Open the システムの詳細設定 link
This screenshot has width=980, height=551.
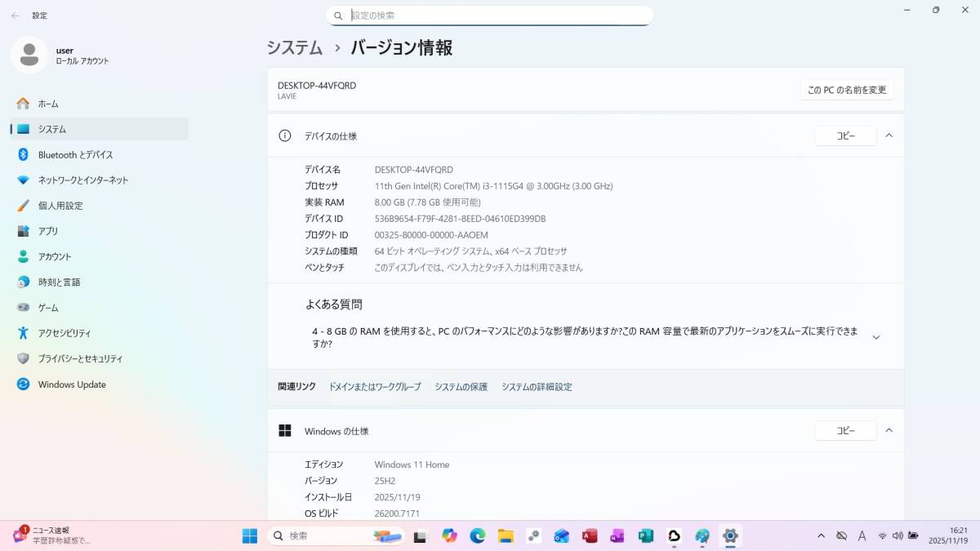click(537, 387)
